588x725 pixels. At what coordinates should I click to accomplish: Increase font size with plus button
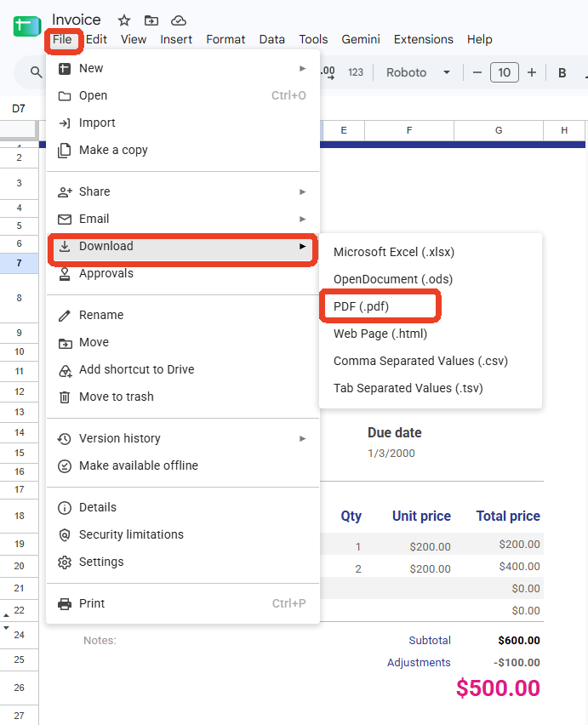click(x=532, y=72)
